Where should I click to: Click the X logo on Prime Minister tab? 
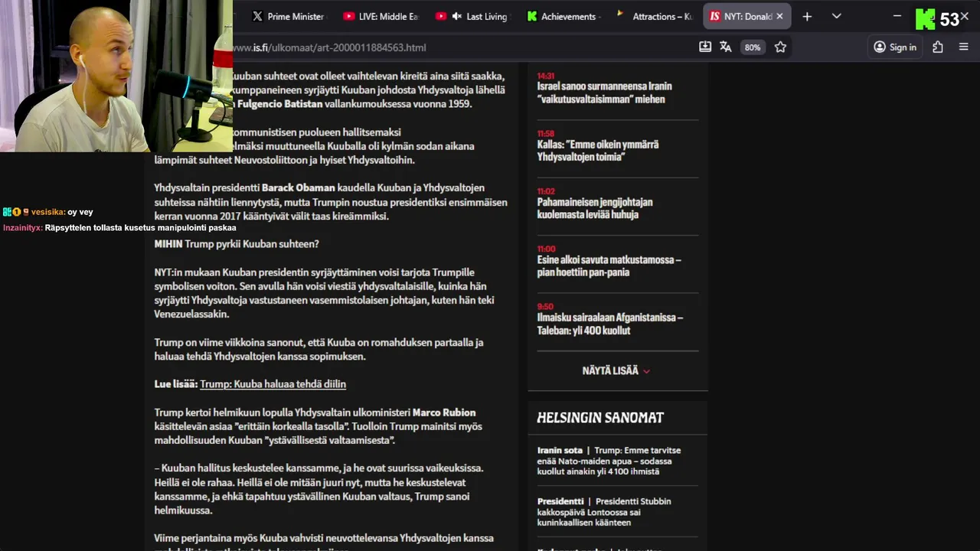257,16
